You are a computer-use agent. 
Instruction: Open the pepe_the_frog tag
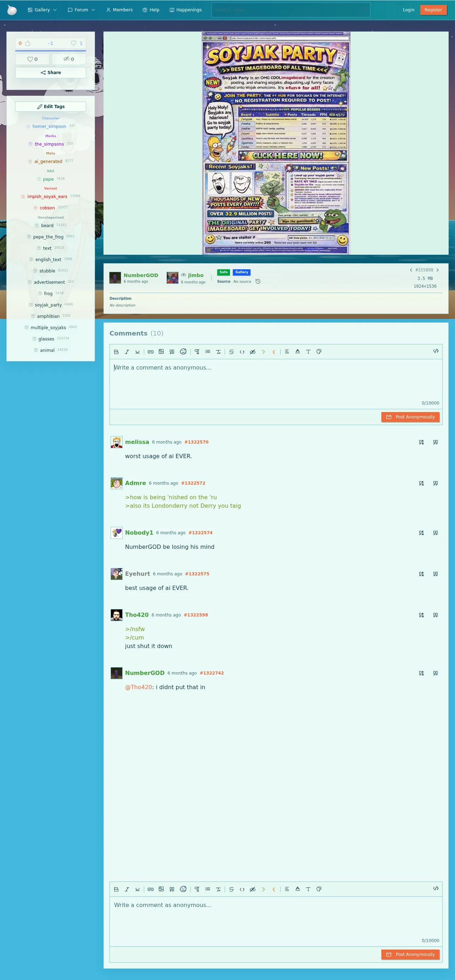pyautogui.click(x=48, y=237)
